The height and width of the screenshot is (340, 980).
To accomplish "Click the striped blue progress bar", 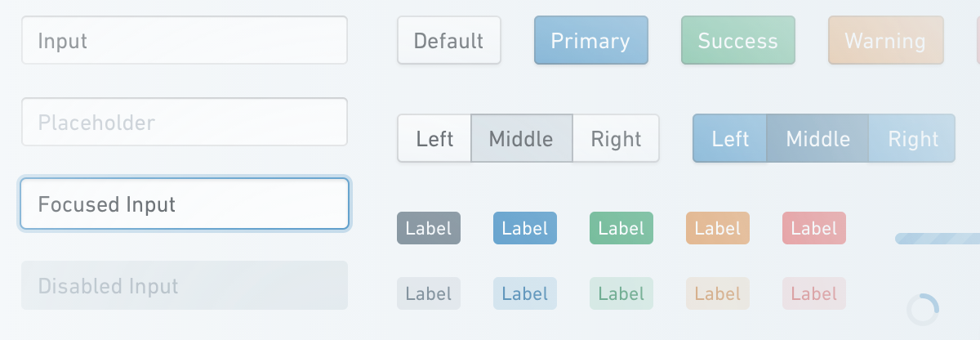I will point(938,239).
